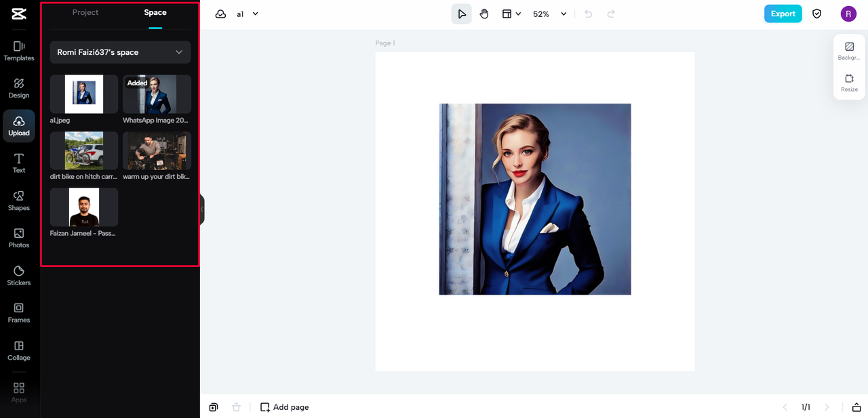Image resolution: width=868 pixels, height=418 pixels.
Task: Click the 1/1 page indicator
Action: tap(806, 407)
